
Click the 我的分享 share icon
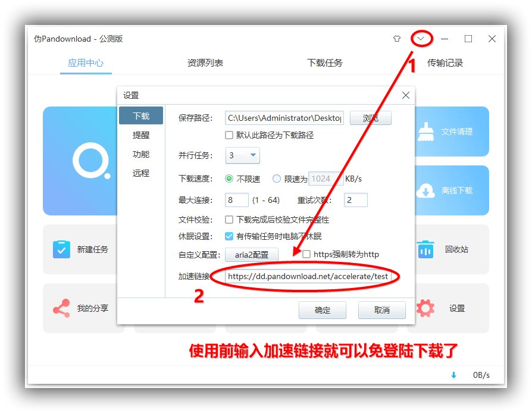point(61,308)
